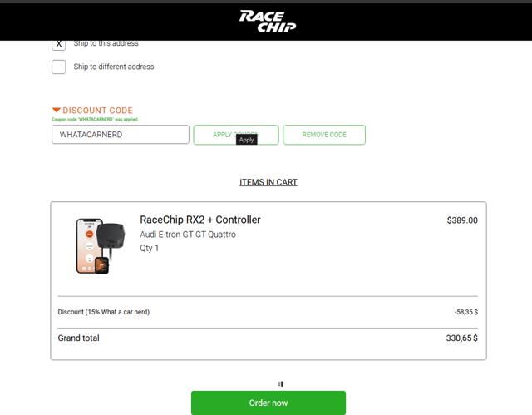Image resolution: width=532 pixels, height=415 pixels.
Task: Click the small icon above Order now
Action: coord(281,383)
